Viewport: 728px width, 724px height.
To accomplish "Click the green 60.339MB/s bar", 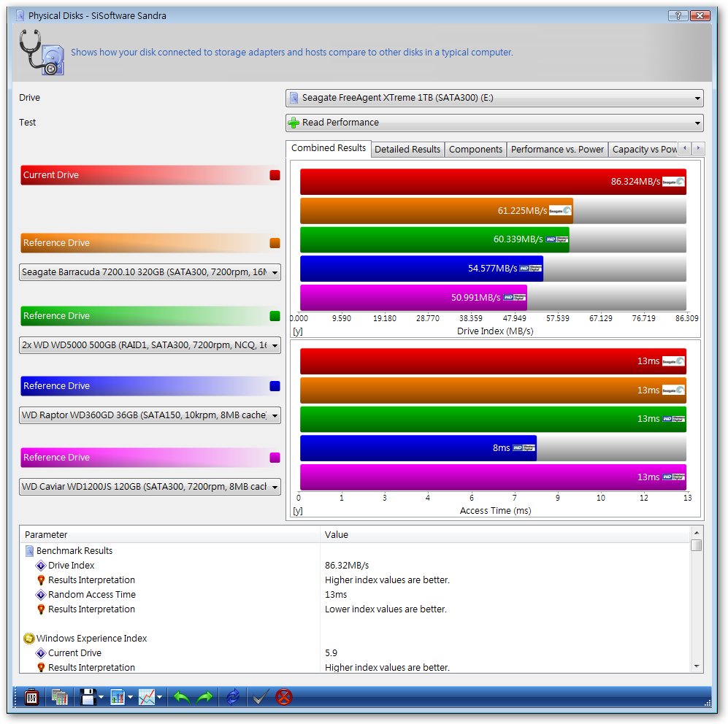I will (x=434, y=240).
